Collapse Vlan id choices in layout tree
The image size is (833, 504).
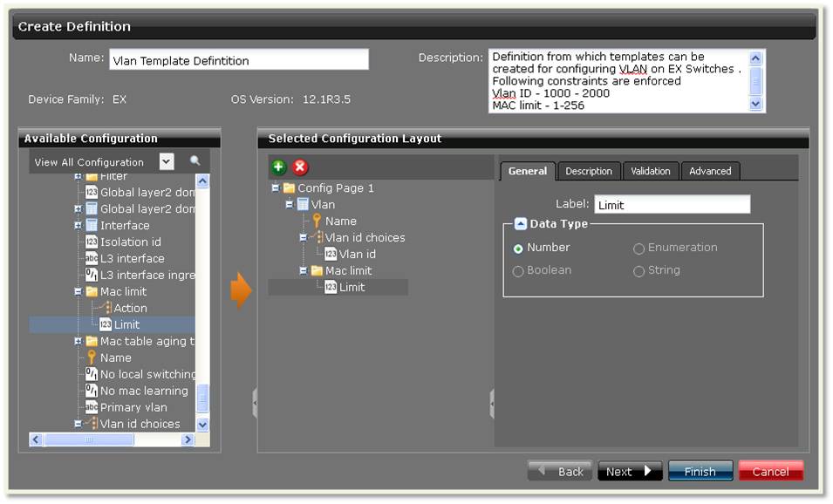click(x=303, y=237)
